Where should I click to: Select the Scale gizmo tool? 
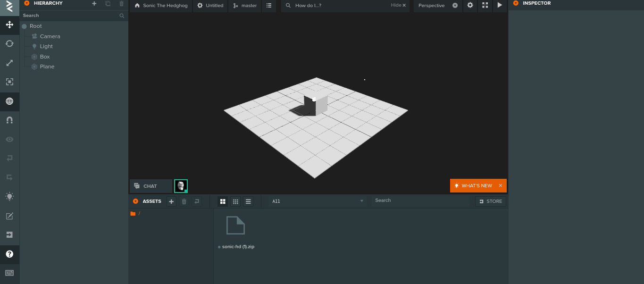click(9, 63)
